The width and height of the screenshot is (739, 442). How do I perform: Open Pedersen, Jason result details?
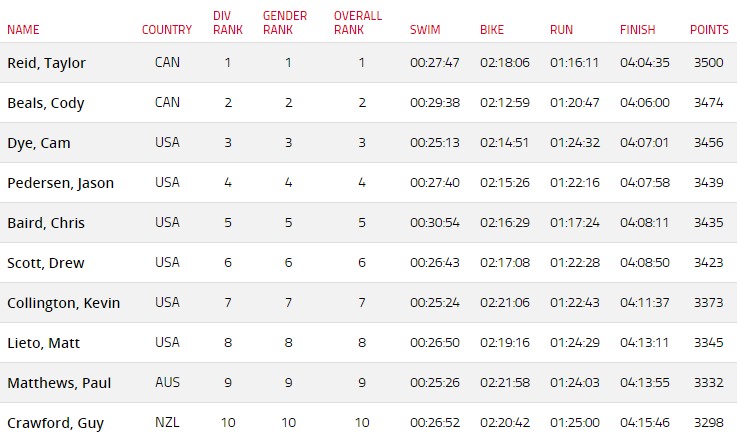(x=60, y=183)
